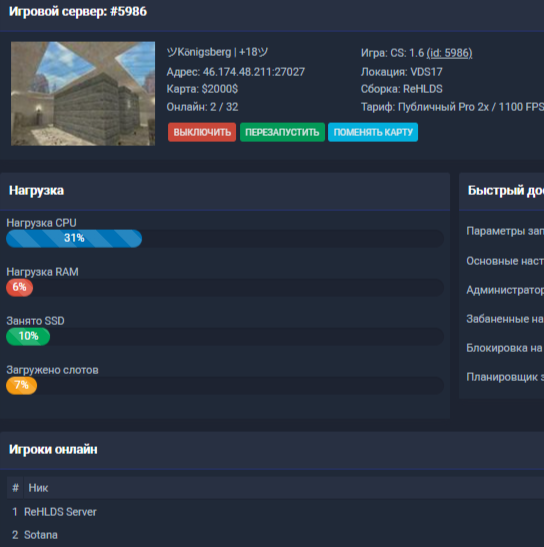Click the slots loaded 7% bar
Image resolution: width=544 pixels, height=547 pixels.
pyautogui.click(x=225, y=385)
